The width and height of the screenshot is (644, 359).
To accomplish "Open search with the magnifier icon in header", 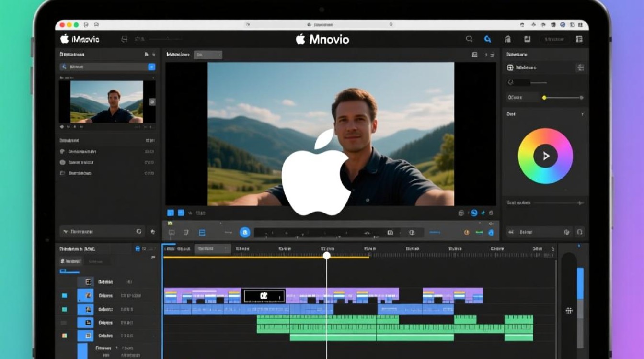I will point(470,39).
